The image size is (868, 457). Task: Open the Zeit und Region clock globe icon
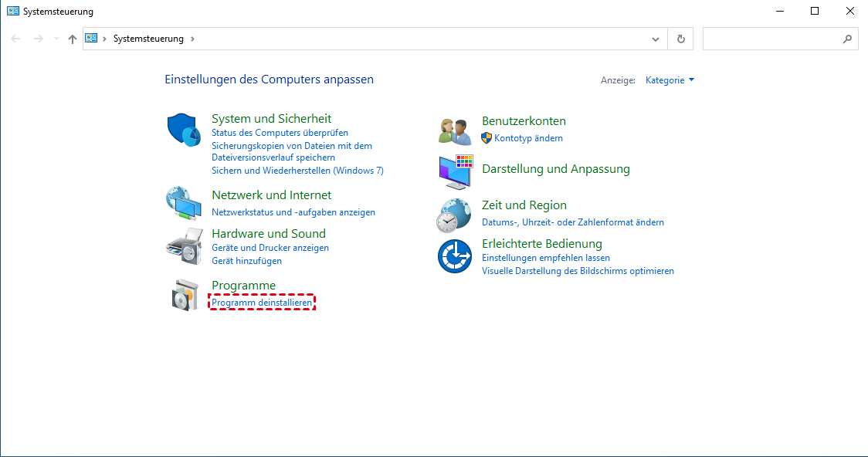click(453, 215)
